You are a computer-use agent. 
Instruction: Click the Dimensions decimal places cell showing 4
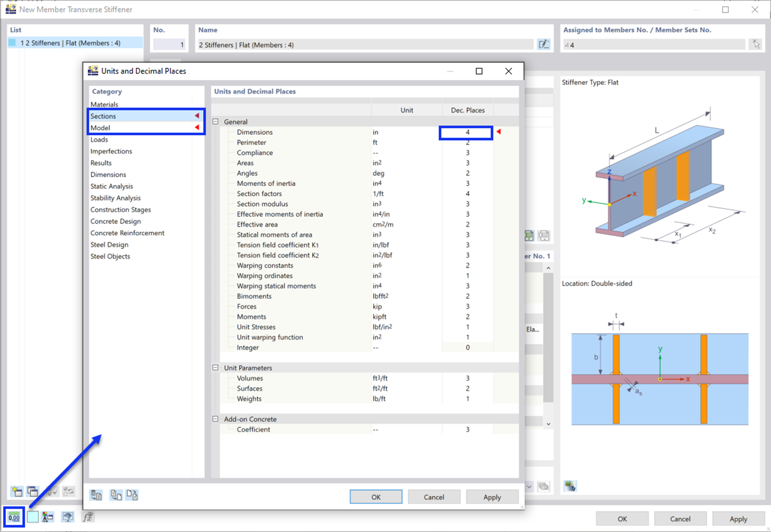466,132
